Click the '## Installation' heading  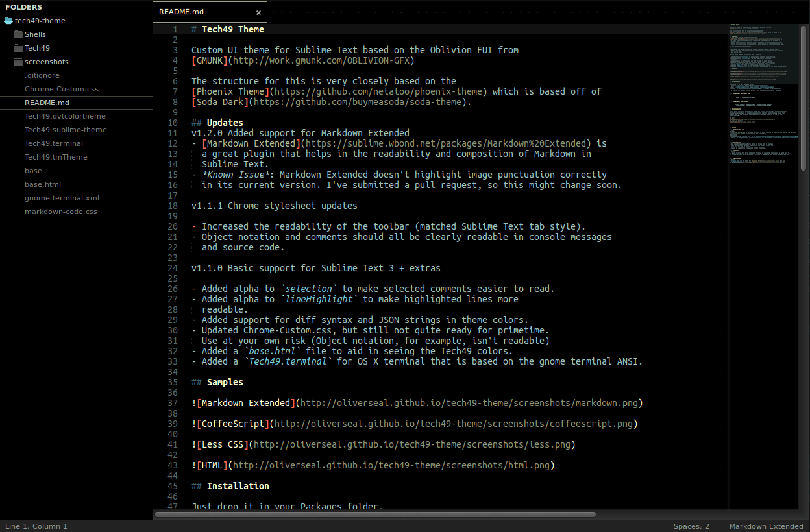coord(230,486)
